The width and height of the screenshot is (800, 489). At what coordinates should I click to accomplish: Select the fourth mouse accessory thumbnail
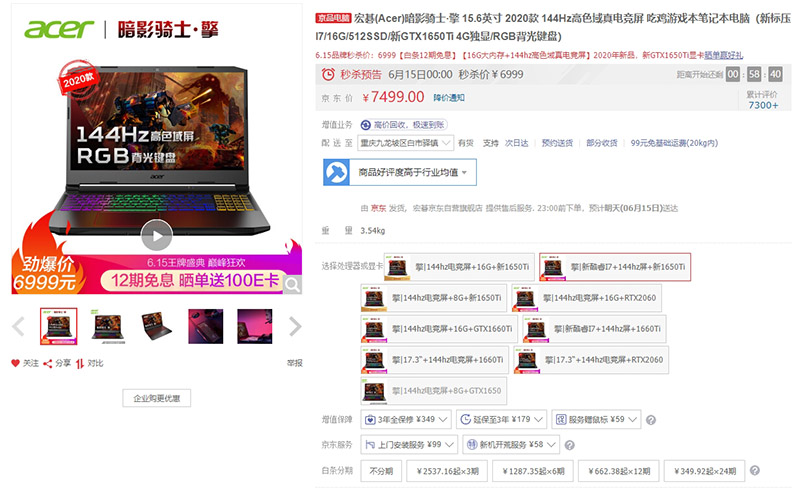tap(206, 326)
